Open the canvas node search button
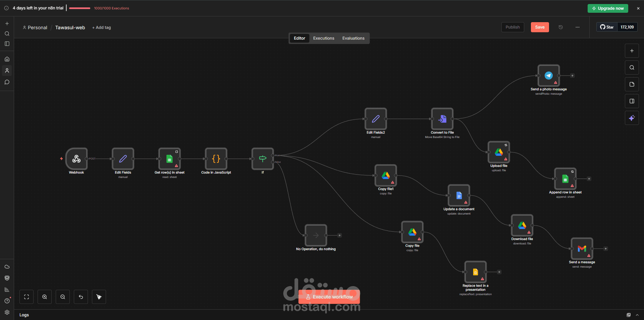The height and width of the screenshot is (320, 644). pos(632,67)
